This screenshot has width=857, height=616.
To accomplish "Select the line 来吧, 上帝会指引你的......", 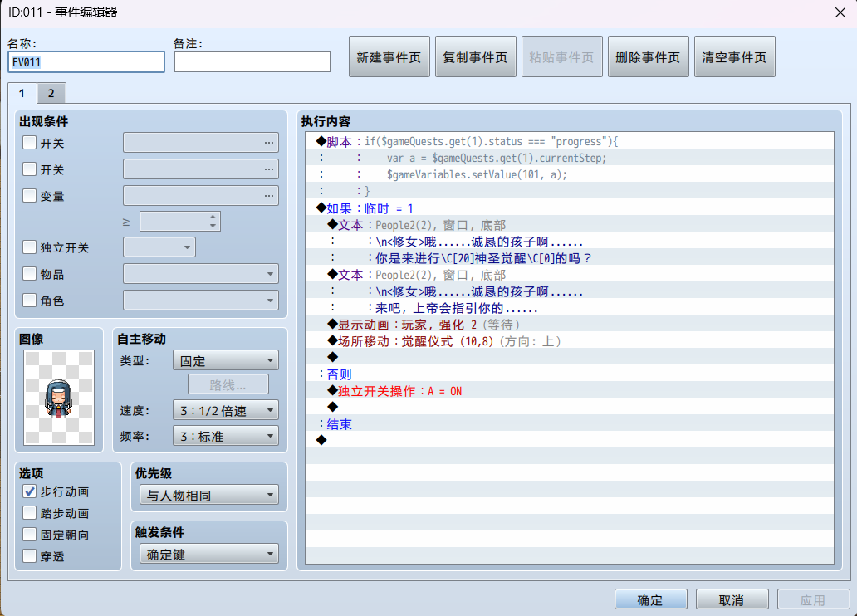I will pyautogui.click(x=570, y=308).
